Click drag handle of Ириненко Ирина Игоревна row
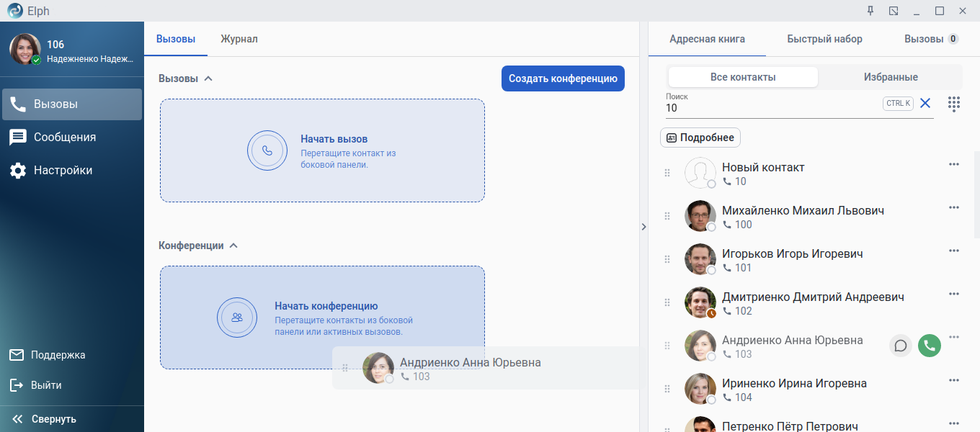The width and height of the screenshot is (980, 432). coord(667,389)
